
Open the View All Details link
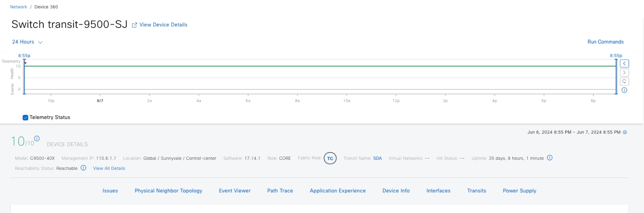pyautogui.click(x=109, y=168)
